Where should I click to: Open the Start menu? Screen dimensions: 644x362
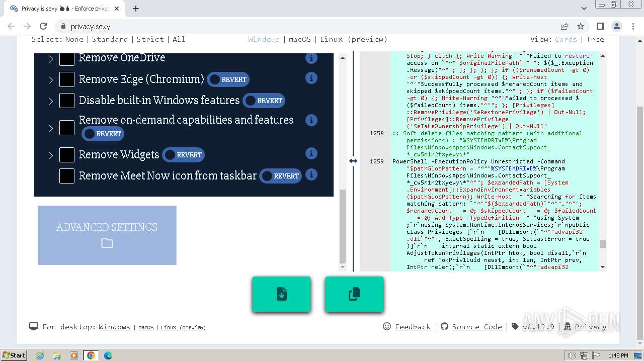14,355
